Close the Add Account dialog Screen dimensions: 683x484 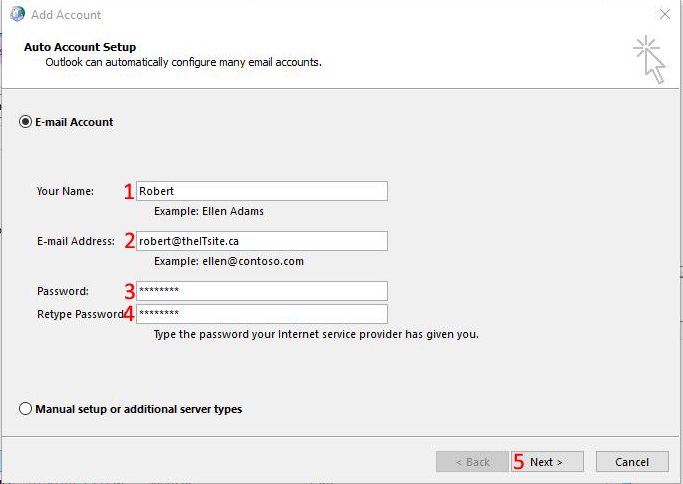pos(665,15)
